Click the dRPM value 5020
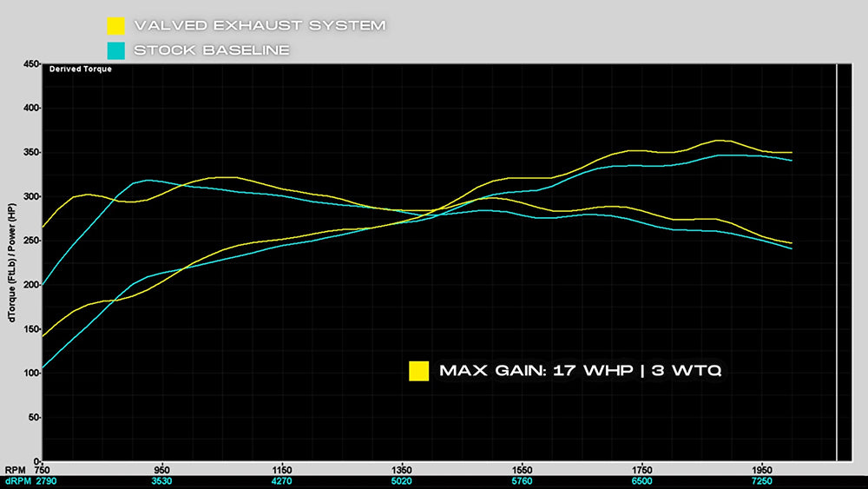 [x=401, y=481]
